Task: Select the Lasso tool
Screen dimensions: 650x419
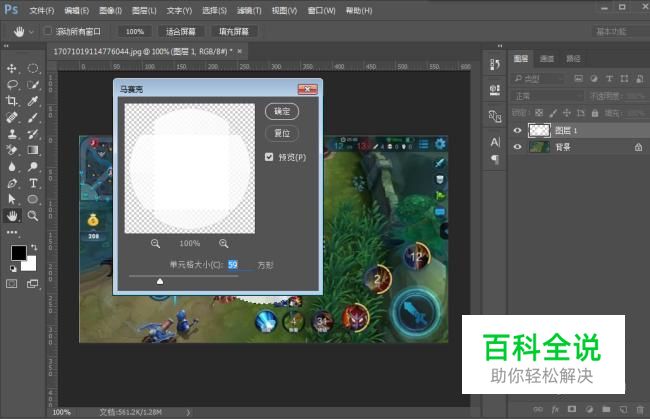Action: click(x=12, y=85)
